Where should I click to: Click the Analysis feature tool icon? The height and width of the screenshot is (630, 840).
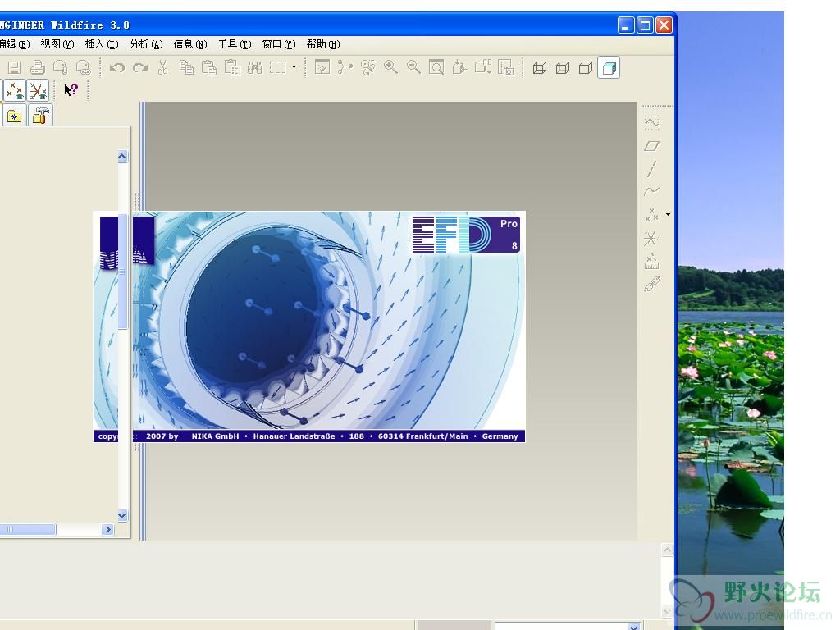point(651,261)
